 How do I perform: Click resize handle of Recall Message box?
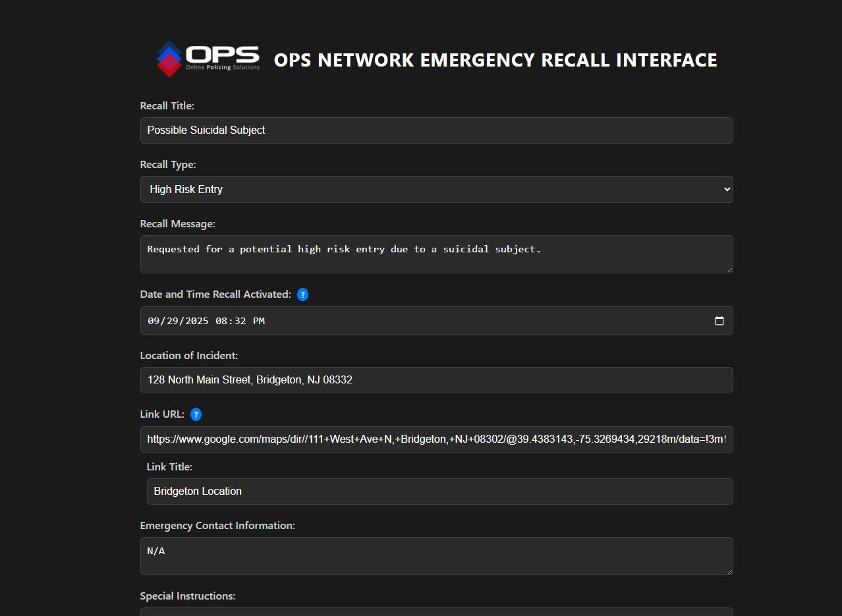click(729, 269)
